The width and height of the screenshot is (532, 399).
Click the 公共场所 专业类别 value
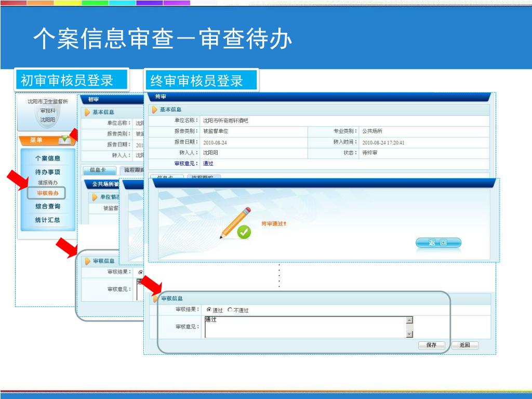pyautogui.click(x=372, y=131)
